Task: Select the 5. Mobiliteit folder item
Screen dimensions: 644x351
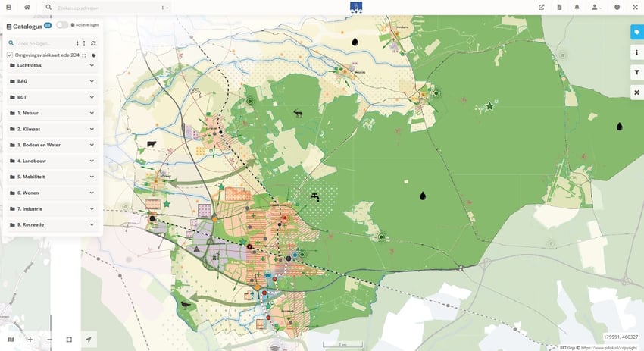Action: point(30,177)
